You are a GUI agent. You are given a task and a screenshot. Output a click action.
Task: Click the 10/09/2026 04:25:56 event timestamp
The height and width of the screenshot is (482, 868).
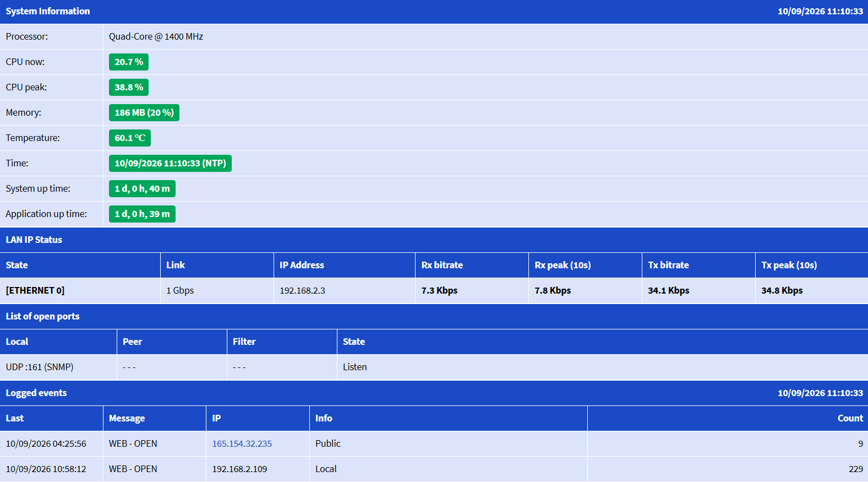click(46, 443)
